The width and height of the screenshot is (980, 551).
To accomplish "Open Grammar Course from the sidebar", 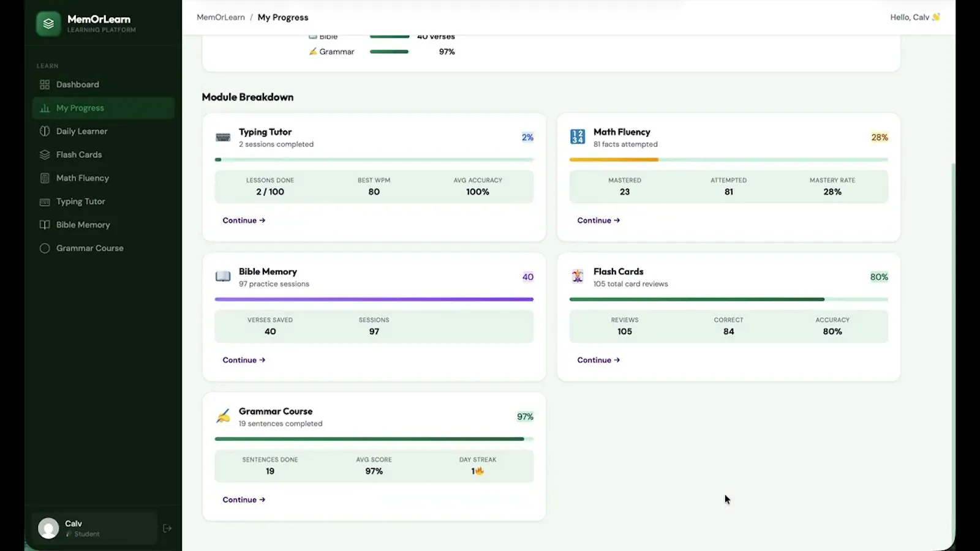I will pos(104,248).
